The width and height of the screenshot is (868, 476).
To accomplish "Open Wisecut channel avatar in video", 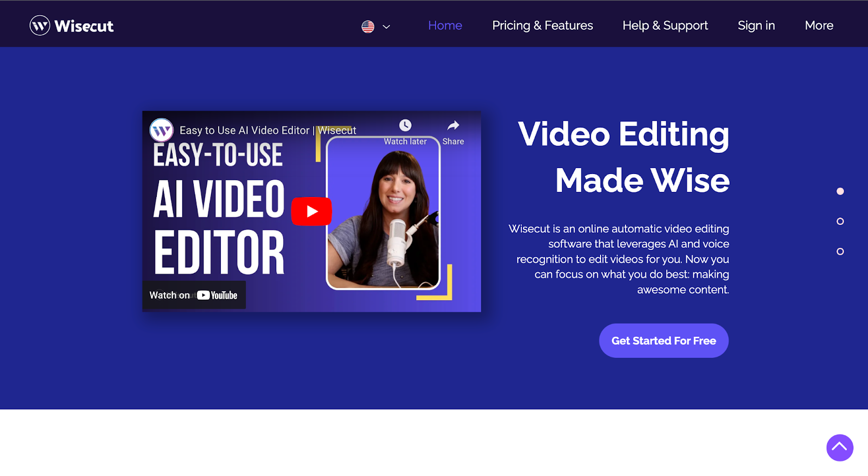I will click(x=161, y=130).
